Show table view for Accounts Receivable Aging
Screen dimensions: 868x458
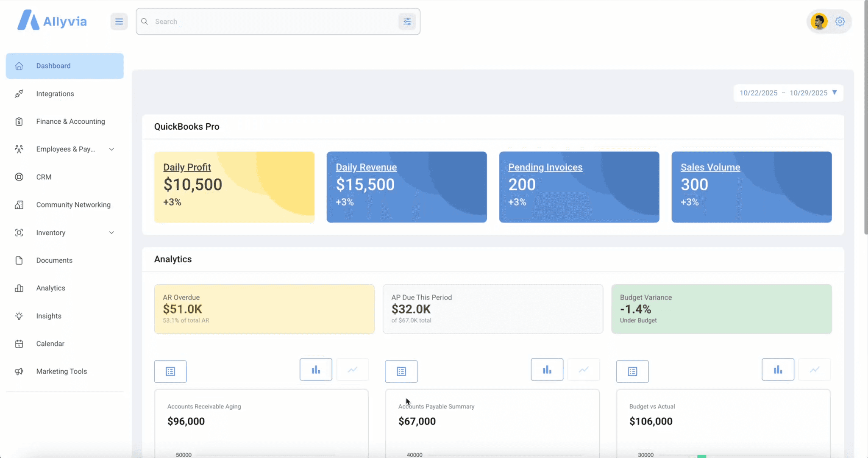pyautogui.click(x=170, y=372)
